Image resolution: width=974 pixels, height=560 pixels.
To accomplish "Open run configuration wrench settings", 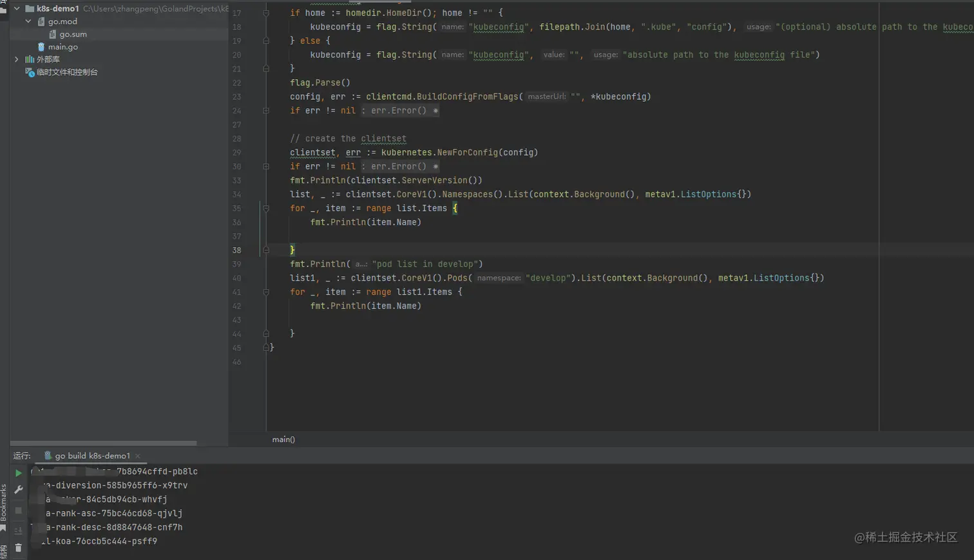I will point(19,490).
